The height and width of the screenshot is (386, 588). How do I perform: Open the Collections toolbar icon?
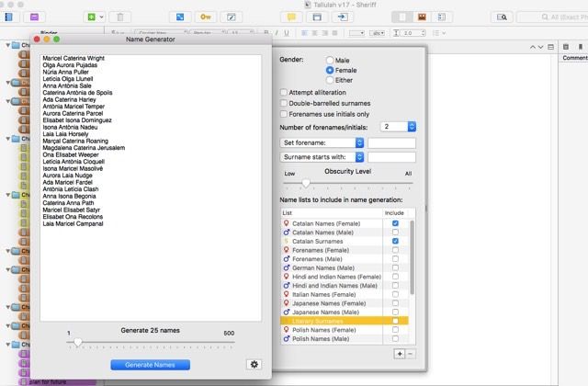tap(34, 17)
